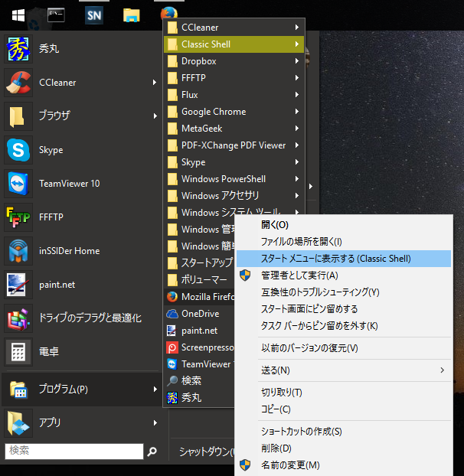Choose スタート画面にピン留めする

click(x=344, y=309)
